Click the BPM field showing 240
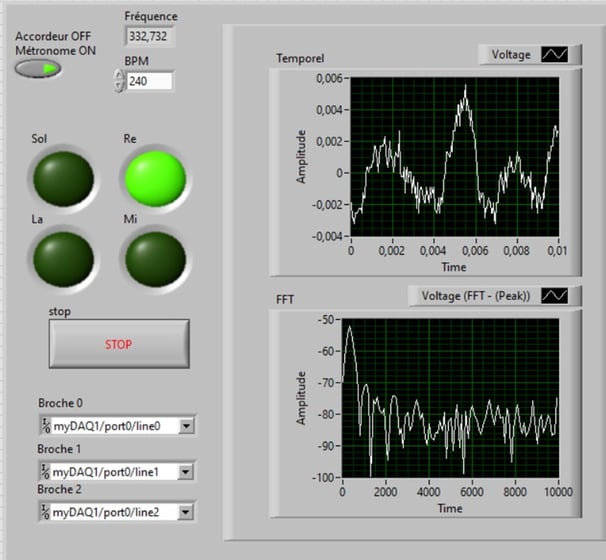 click(149, 81)
